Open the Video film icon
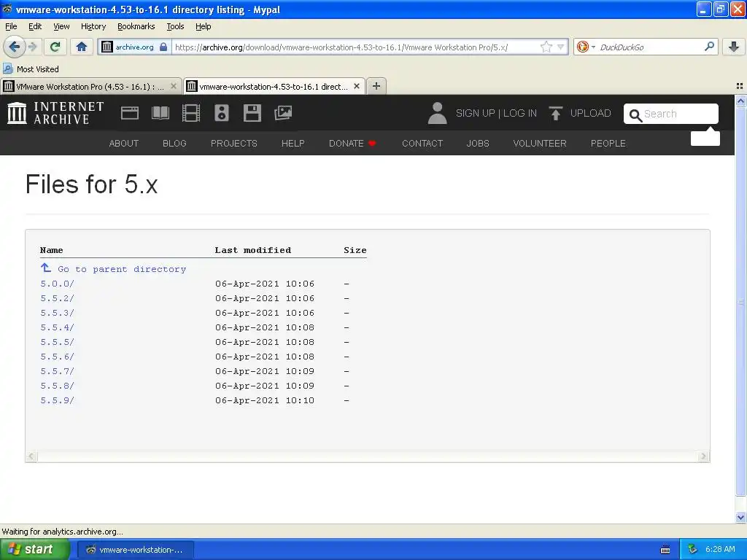This screenshot has height=560, width=747. 191,113
